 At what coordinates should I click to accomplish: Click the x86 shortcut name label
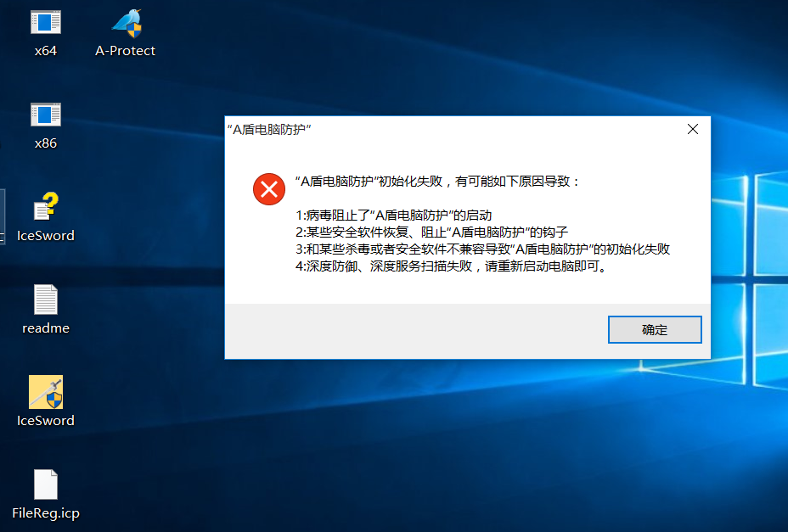coord(46,143)
